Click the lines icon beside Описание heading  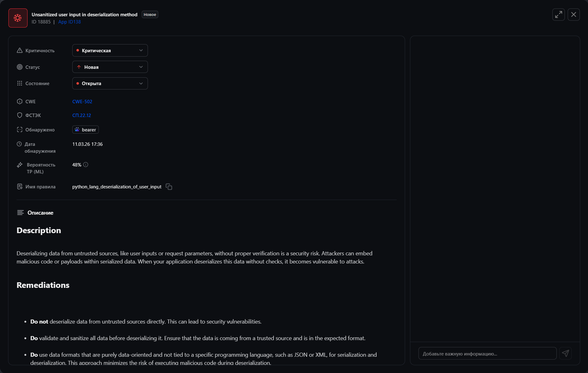tap(20, 212)
